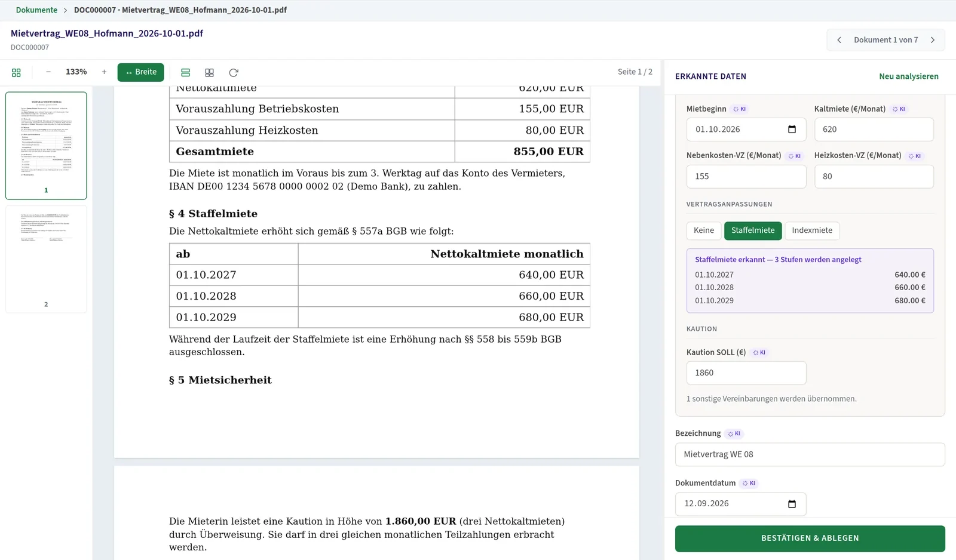
Task: Switch to page grid view icon
Action: (209, 72)
